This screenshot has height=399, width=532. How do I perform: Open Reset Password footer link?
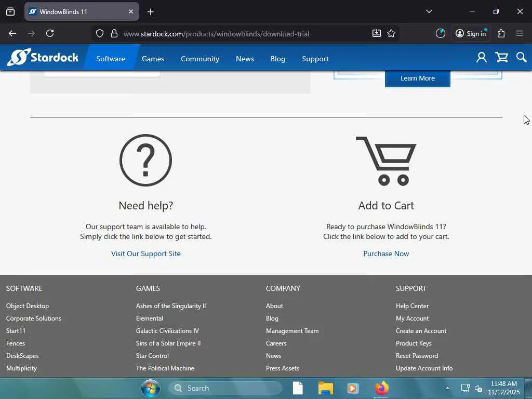point(417,355)
